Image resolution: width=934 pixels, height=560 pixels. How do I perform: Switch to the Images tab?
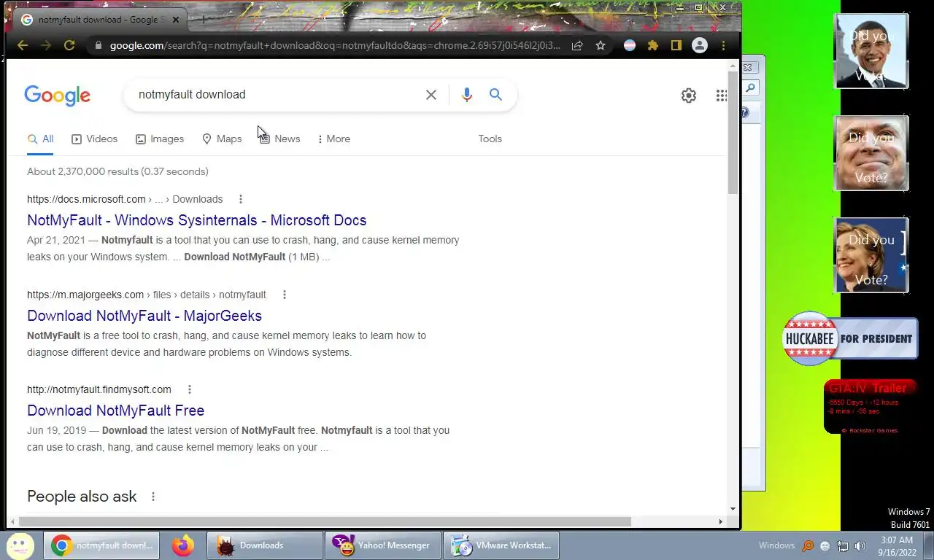[160, 139]
